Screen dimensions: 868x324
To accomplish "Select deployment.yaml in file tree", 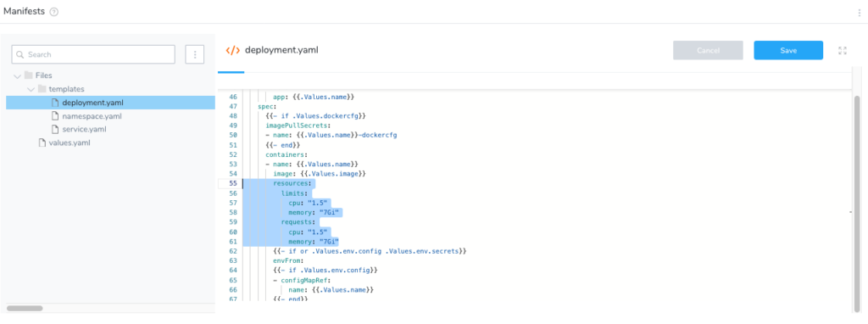I will point(111,103).
